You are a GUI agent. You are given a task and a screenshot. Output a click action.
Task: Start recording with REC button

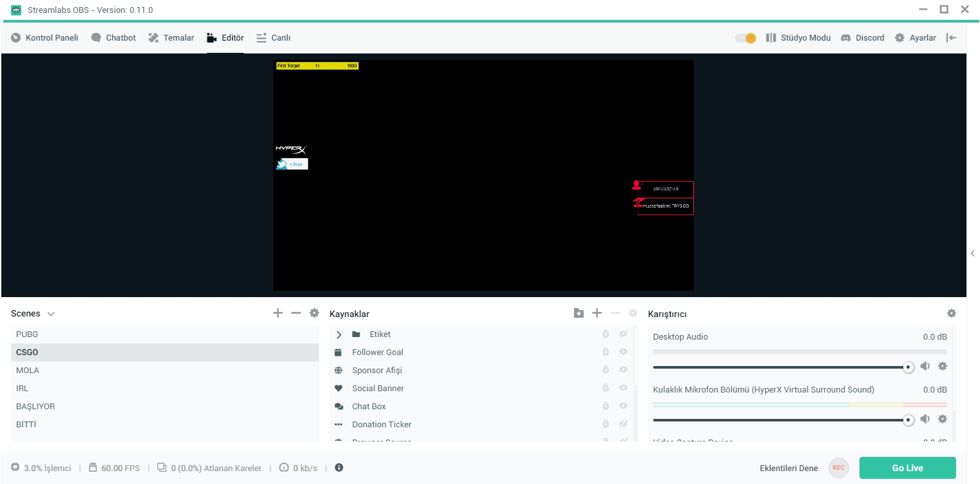coord(839,468)
